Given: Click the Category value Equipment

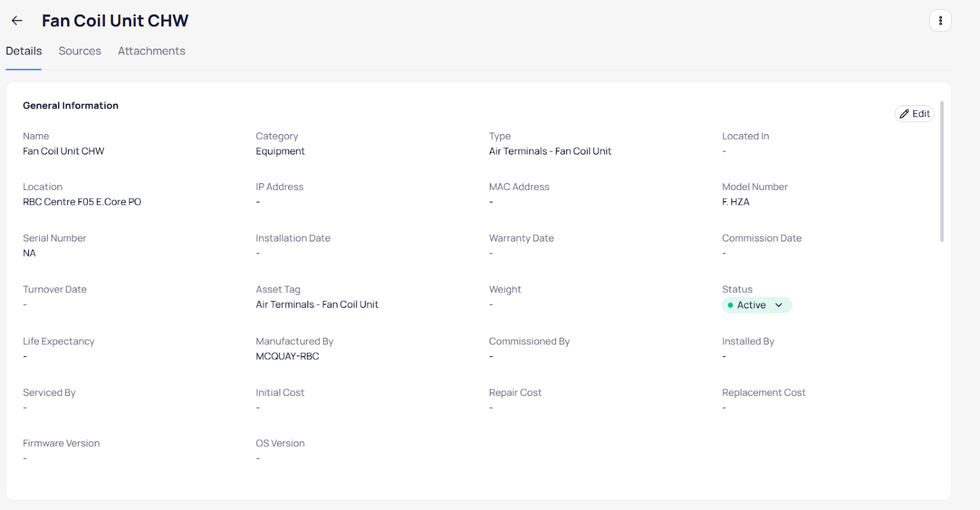Looking at the screenshot, I should (x=280, y=151).
